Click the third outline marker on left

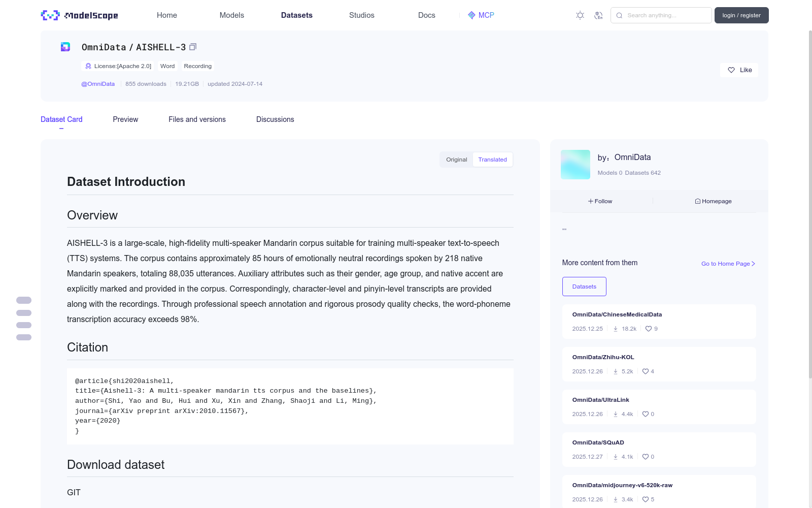point(24,325)
